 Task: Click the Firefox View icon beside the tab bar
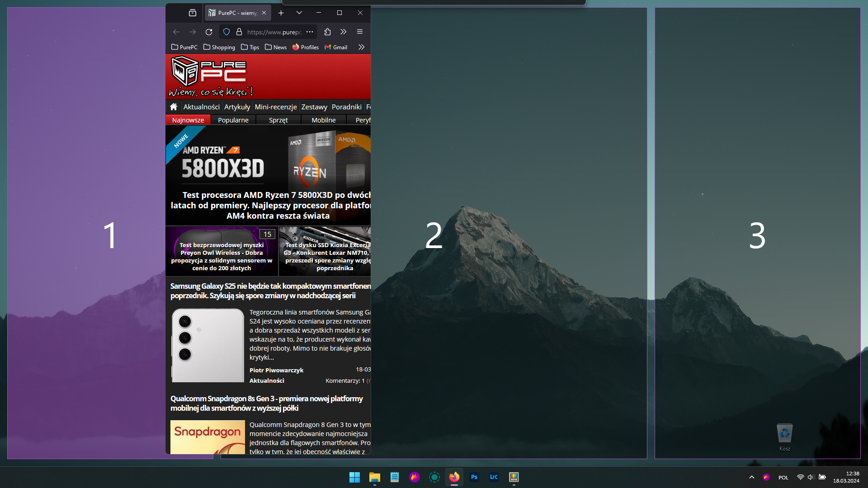(x=192, y=13)
